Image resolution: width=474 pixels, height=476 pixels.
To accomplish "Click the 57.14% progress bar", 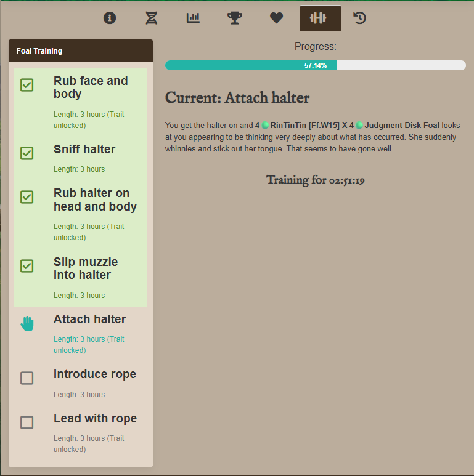I will click(x=316, y=65).
